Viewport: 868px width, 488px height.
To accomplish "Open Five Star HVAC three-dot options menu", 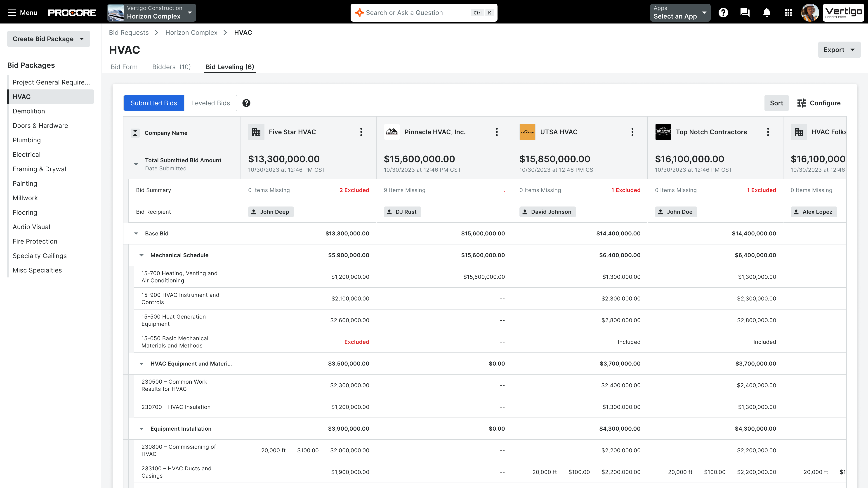I will [361, 132].
